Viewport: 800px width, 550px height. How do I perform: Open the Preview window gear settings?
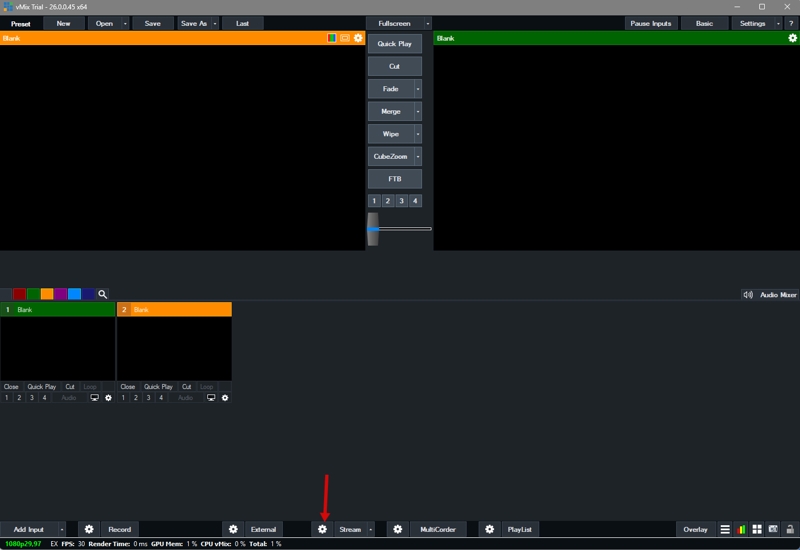click(x=358, y=38)
